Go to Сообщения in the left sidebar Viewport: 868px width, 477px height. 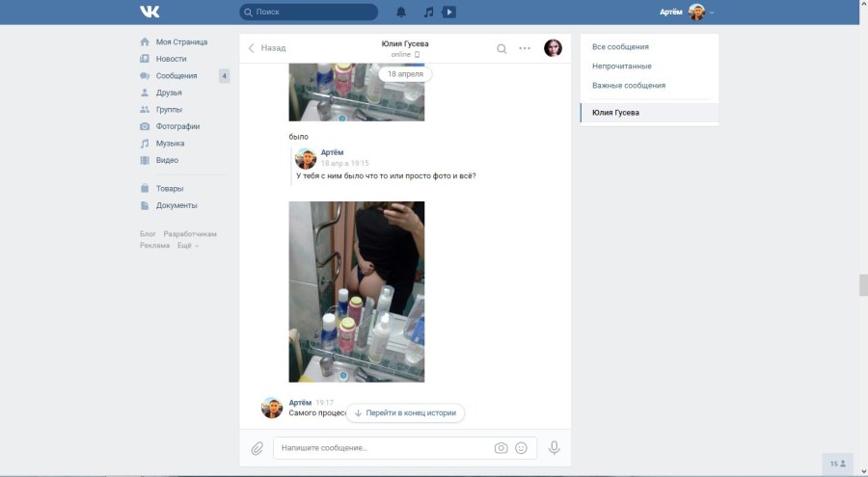(x=176, y=76)
